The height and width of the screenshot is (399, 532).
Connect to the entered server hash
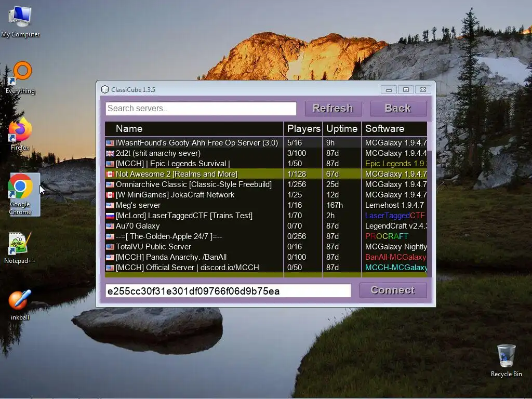[x=393, y=290]
